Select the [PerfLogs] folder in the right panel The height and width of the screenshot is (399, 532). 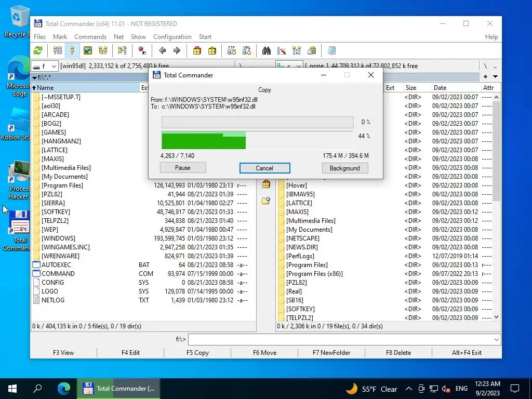point(385,256)
